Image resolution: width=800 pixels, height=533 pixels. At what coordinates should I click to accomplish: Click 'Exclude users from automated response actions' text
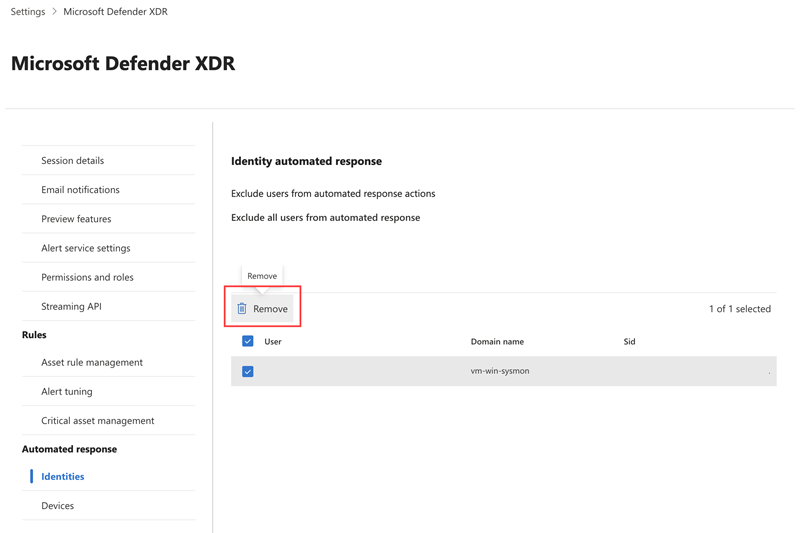point(333,194)
